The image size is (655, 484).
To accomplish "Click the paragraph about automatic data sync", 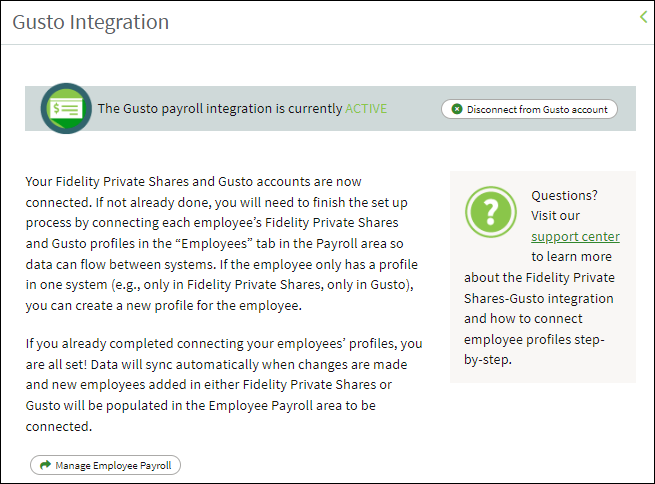I will click(x=224, y=385).
